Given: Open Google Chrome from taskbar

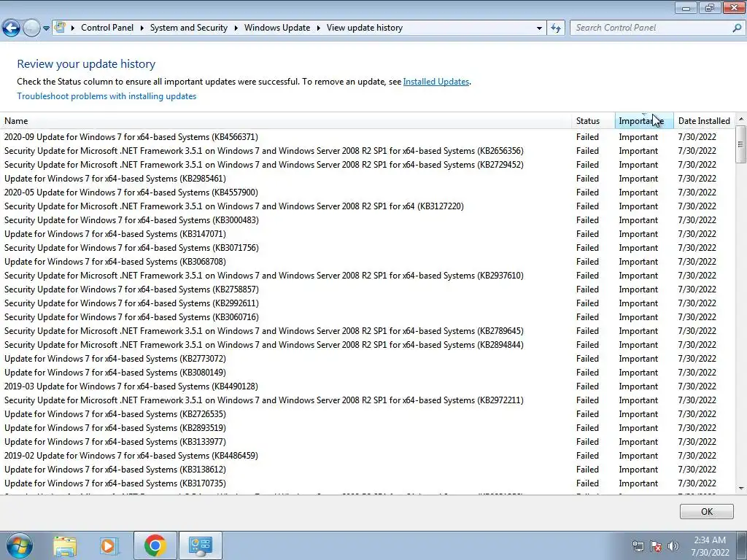Looking at the screenshot, I should point(155,545).
